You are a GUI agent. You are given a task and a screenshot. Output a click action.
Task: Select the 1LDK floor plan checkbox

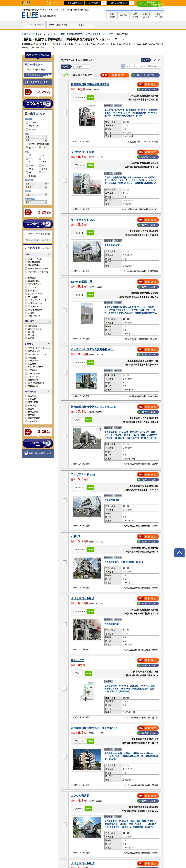pyautogui.click(x=40, y=159)
